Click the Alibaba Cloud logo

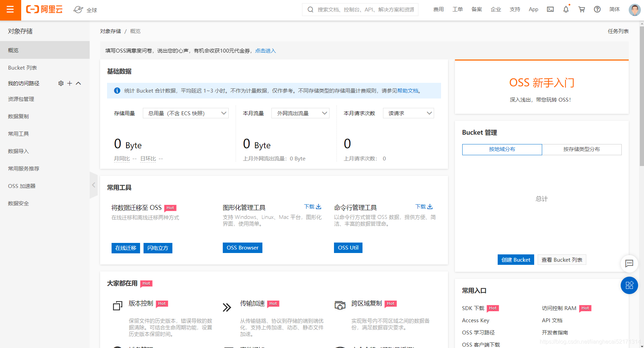[x=44, y=9]
